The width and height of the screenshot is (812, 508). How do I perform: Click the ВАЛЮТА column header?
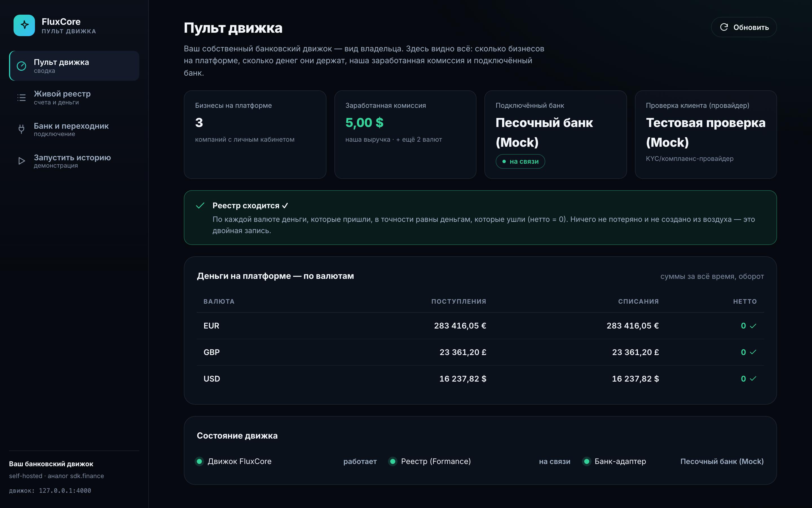pos(219,301)
